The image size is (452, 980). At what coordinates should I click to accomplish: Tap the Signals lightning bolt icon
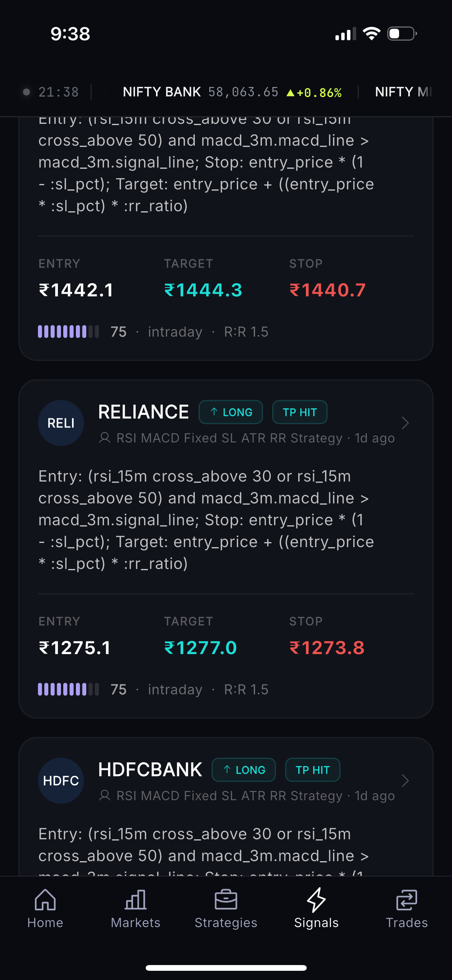pyautogui.click(x=316, y=899)
